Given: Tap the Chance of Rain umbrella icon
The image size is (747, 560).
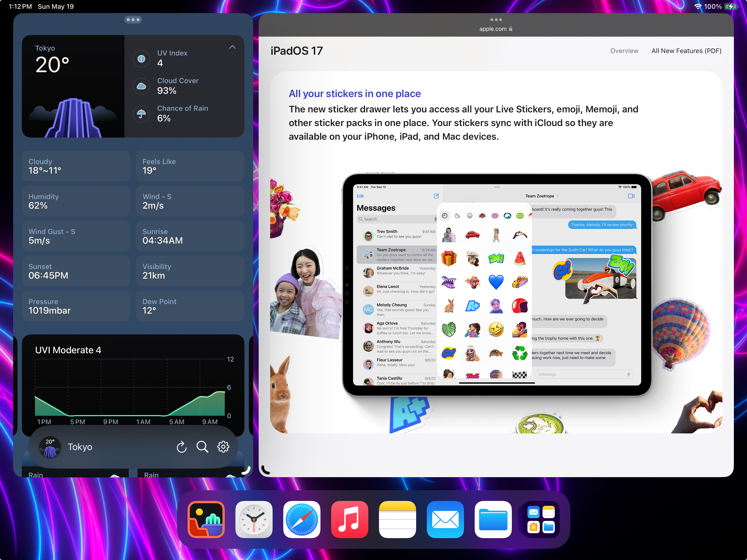Looking at the screenshot, I should point(141,114).
